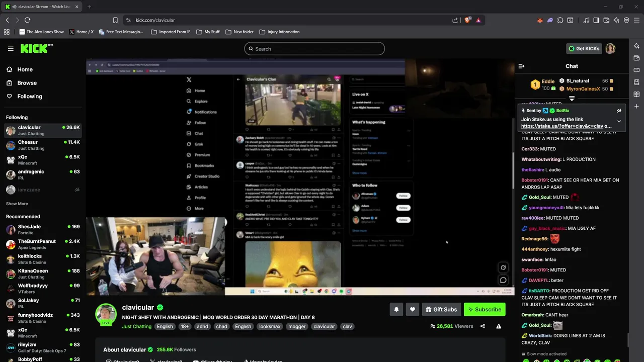This screenshot has width=644, height=362.
Task: Open Wolfbradyyy recommended channel
Action: [x=43, y=289]
